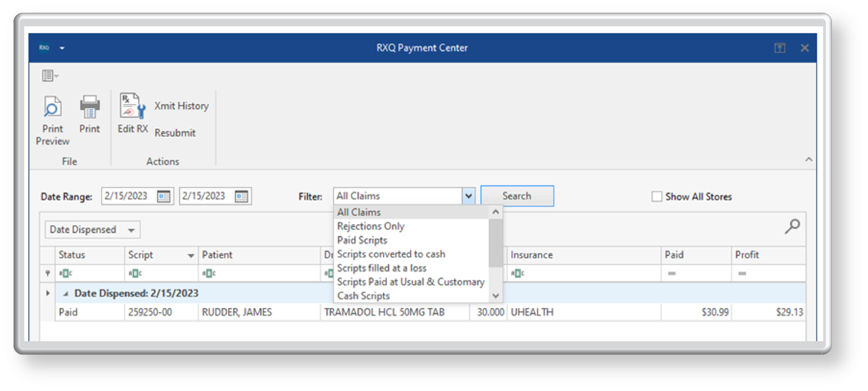Open the All Claims filter dropdown
This screenshot has height=391, width=868.
[x=468, y=196]
